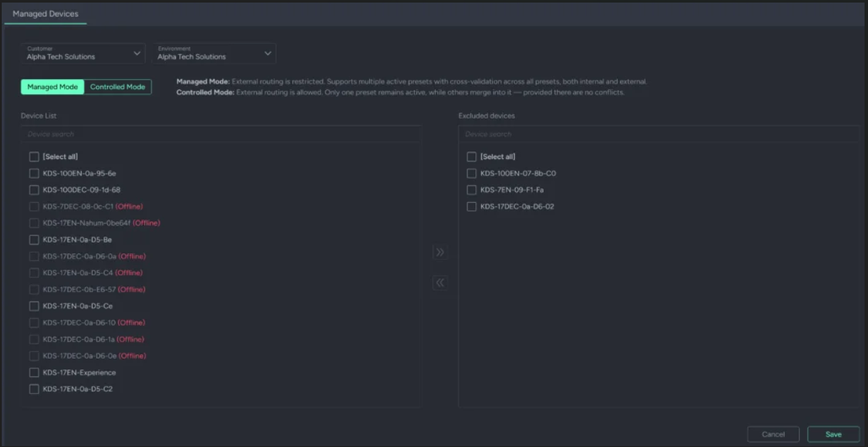Select excluded device KDS-100EN-07-8b-C0
Image resolution: width=868 pixels, height=447 pixels.
coord(472,173)
